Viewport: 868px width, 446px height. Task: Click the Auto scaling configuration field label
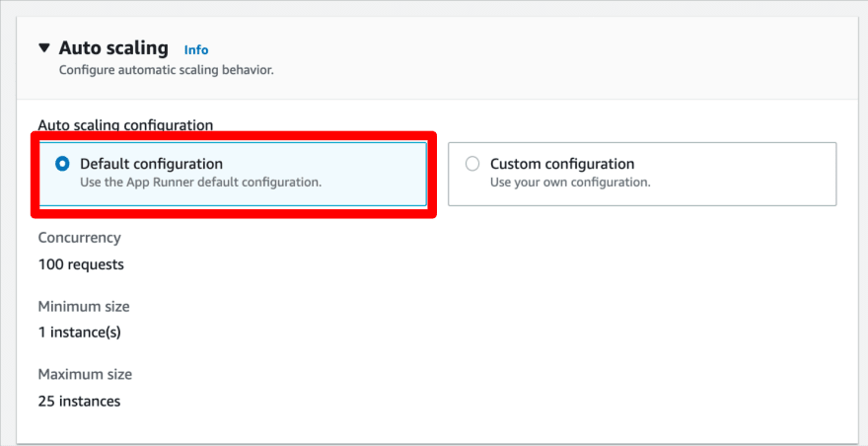point(125,125)
